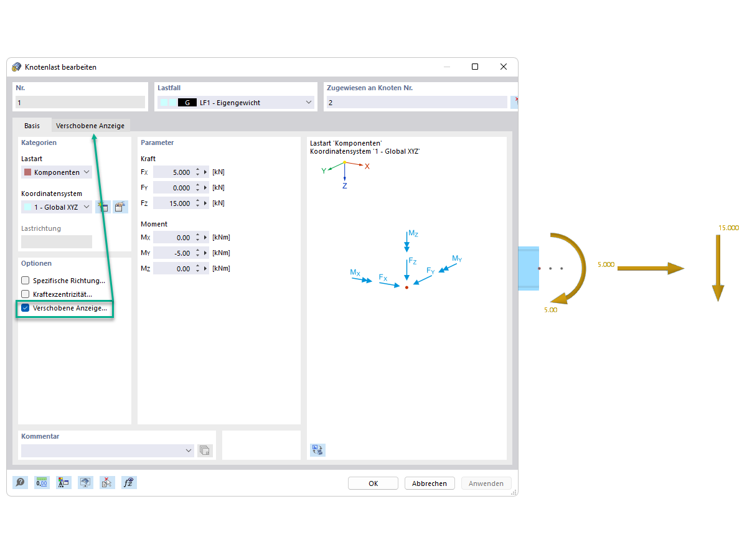
Task: Enable the Spezifische Richtung checkbox
Action: (x=26, y=281)
